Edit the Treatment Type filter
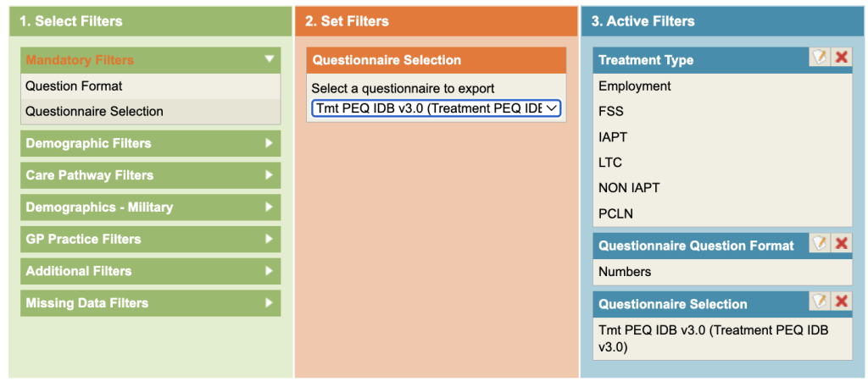The width and height of the screenshot is (868, 387). click(819, 58)
